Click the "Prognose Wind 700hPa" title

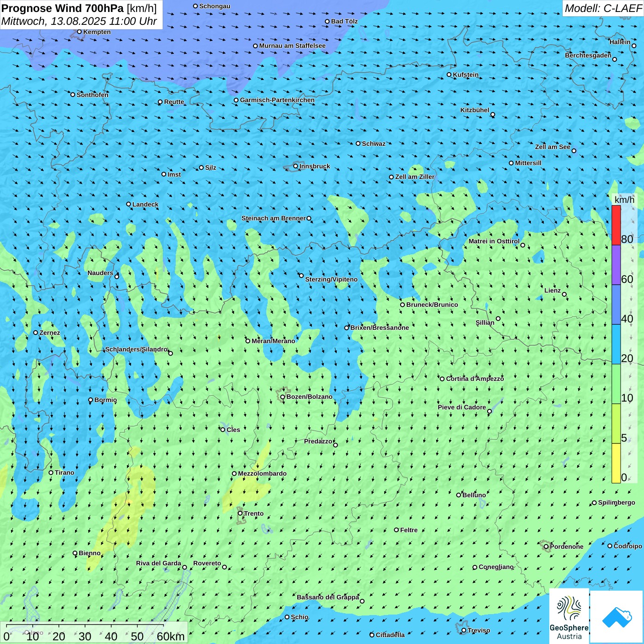[x=63, y=8]
